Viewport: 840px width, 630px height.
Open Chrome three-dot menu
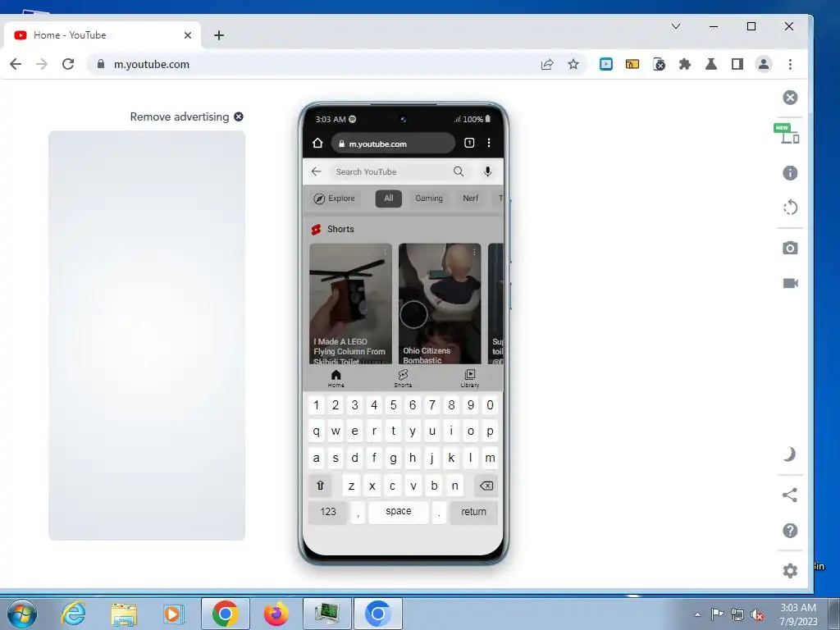(x=790, y=64)
